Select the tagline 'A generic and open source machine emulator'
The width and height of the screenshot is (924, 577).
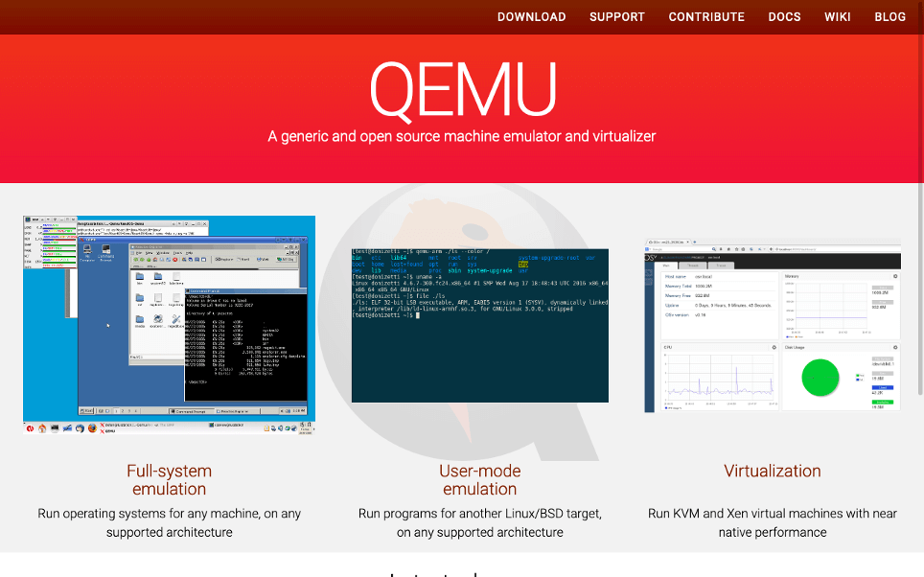(x=414, y=136)
